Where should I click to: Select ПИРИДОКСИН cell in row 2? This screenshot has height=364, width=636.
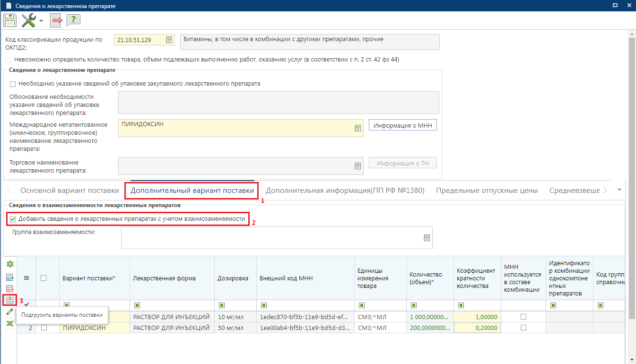[95, 328]
